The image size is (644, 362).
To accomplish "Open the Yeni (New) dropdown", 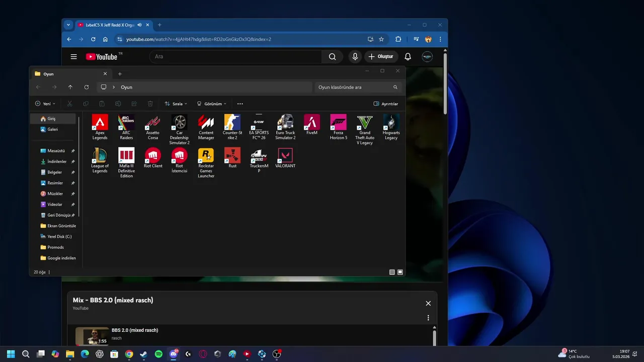I will [45, 104].
